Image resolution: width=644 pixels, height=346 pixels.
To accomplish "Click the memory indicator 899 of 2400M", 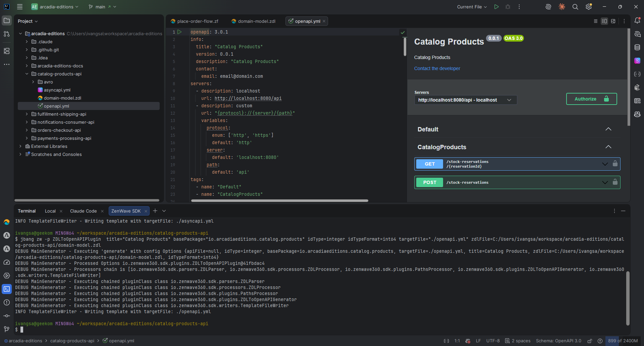I will click(623, 341).
